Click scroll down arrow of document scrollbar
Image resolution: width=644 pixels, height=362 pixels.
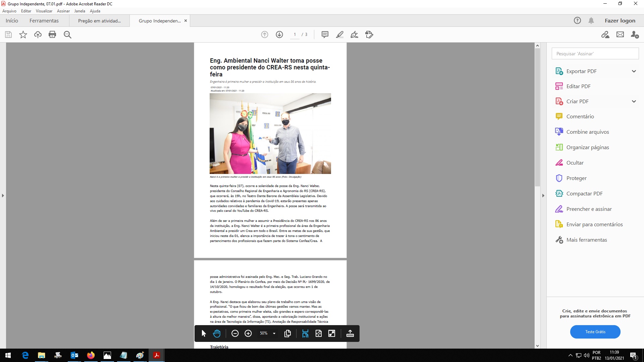[537, 346]
